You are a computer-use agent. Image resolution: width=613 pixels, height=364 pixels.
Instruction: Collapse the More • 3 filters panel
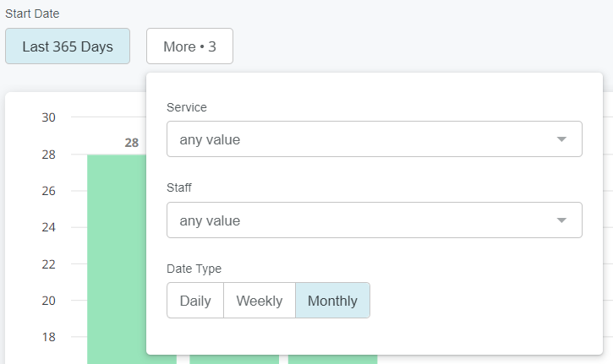pyautogui.click(x=189, y=46)
